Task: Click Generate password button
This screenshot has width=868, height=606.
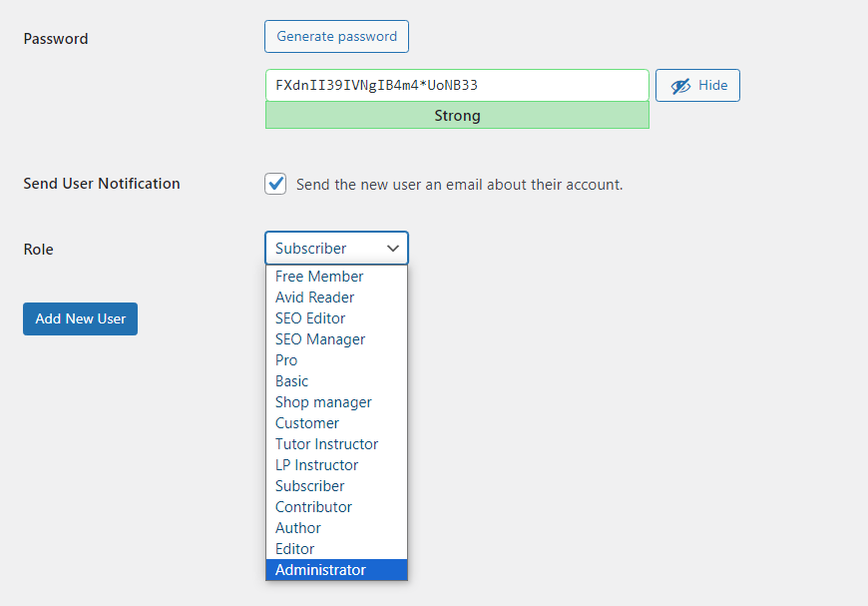Action: point(336,36)
